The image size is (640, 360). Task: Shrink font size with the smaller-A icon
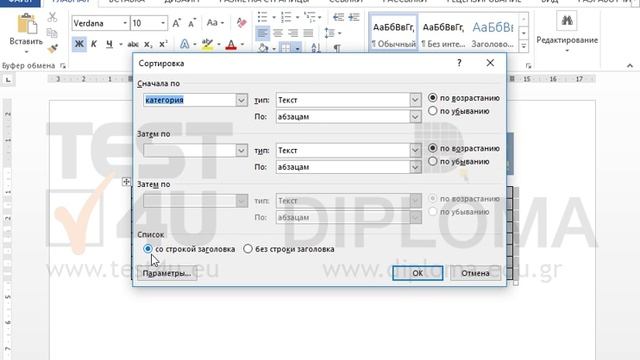(x=192, y=23)
